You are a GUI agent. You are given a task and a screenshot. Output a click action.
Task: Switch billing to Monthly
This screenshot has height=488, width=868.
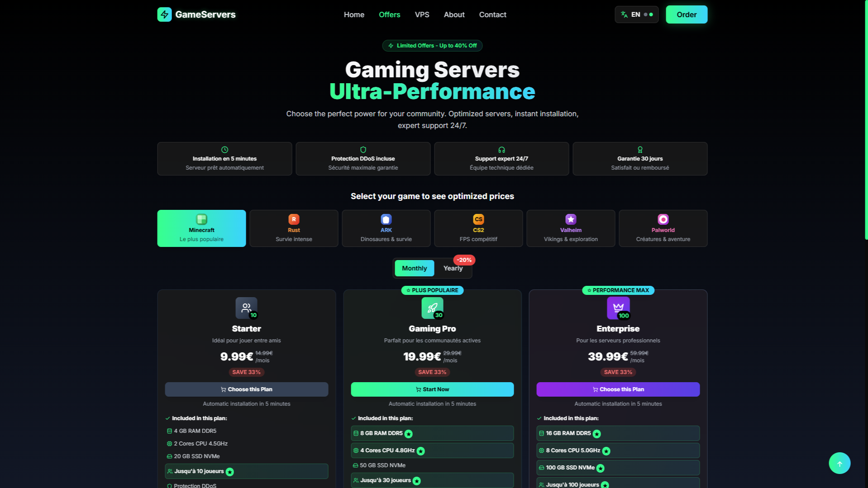click(x=414, y=268)
